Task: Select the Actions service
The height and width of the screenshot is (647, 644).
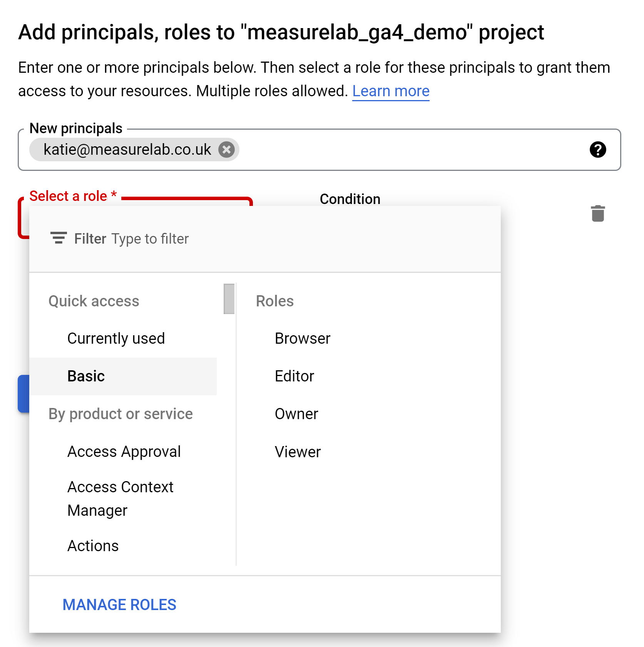Action: coord(93,545)
